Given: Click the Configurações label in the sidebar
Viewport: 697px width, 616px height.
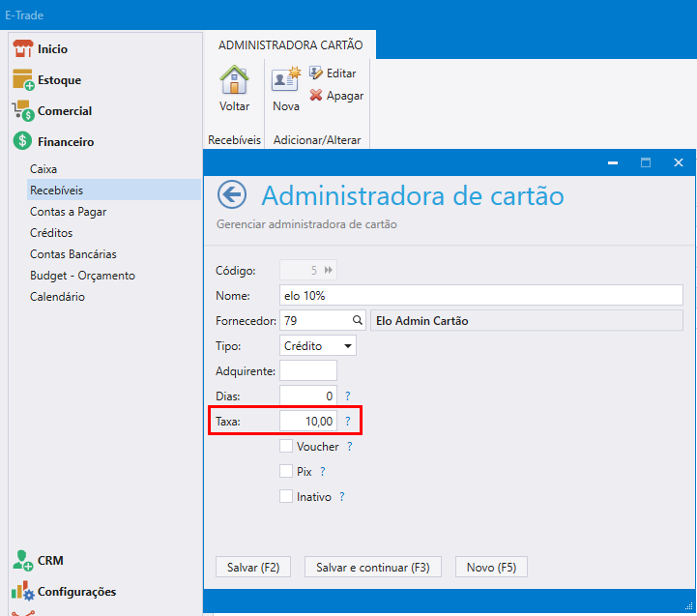Looking at the screenshot, I should (76, 592).
